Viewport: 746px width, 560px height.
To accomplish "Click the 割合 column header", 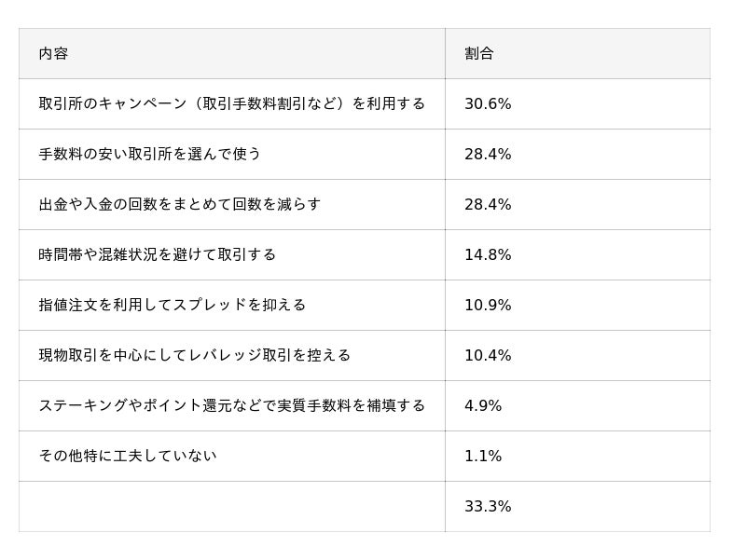I will (479, 54).
